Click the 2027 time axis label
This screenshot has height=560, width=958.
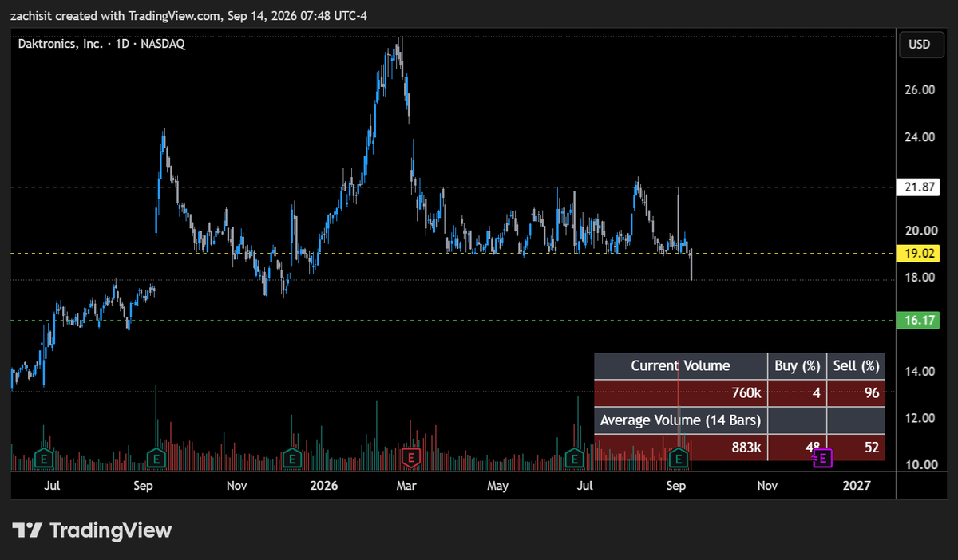click(x=857, y=485)
